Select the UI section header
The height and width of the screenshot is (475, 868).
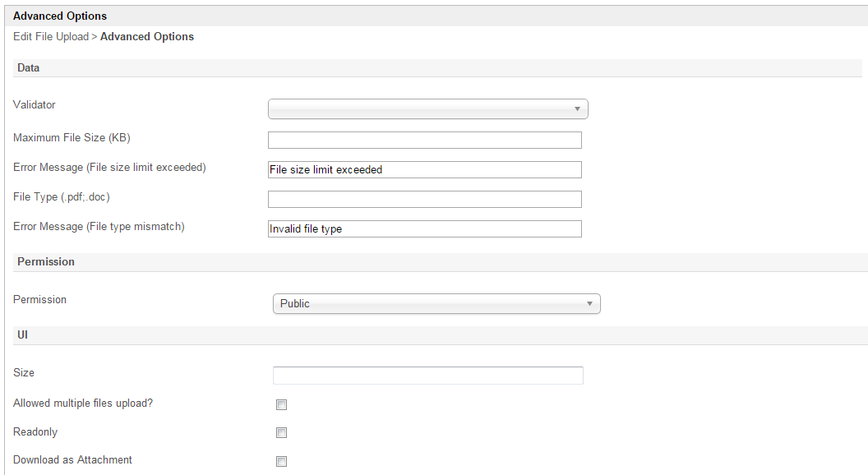pyautogui.click(x=23, y=334)
